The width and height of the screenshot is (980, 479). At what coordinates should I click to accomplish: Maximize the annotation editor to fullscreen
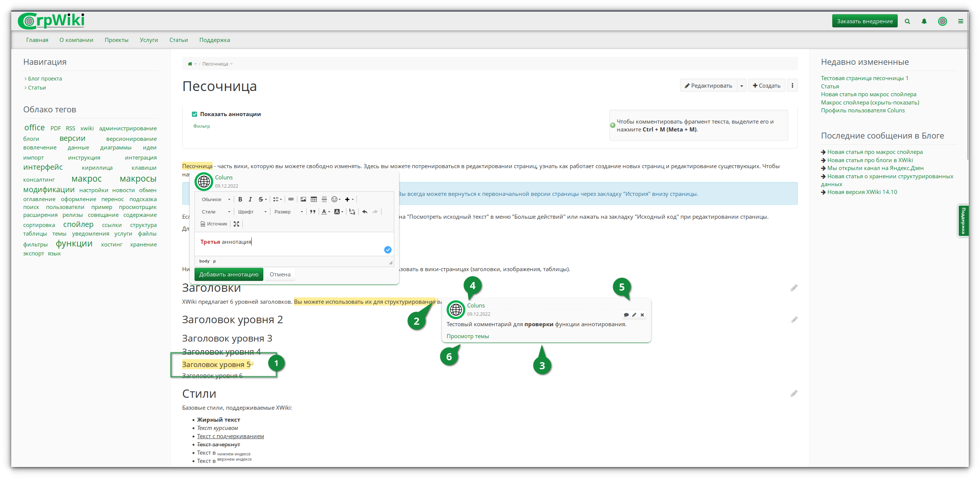click(236, 224)
